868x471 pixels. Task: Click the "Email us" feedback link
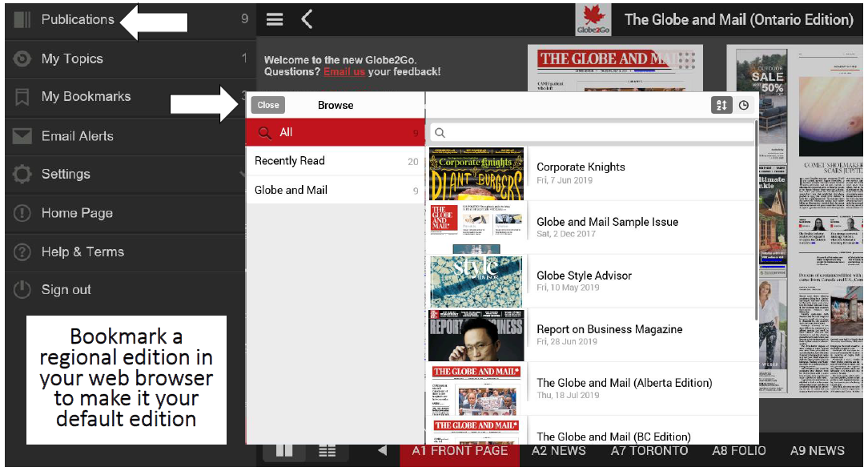(x=344, y=72)
